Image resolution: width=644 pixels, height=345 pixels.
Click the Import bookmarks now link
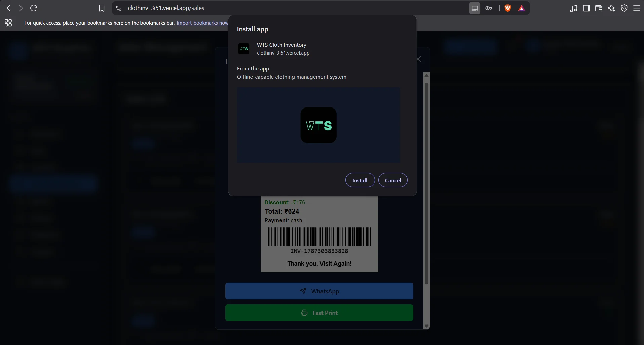202,23
